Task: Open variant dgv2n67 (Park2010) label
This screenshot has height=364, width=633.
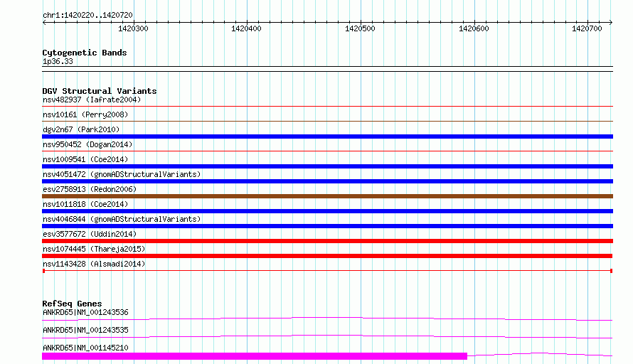Action: 81,129
